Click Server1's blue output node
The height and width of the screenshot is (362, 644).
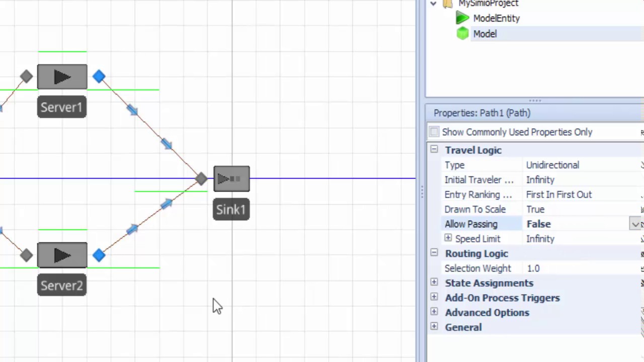pos(99,76)
